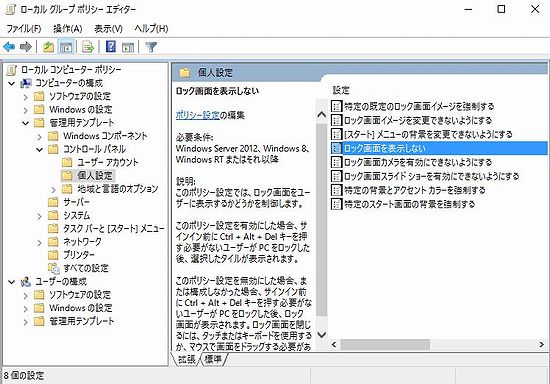Click description pane scroll up arrow
The width and height of the screenshot is (550, 384).
pyautogui.click(x=321, y=115)
